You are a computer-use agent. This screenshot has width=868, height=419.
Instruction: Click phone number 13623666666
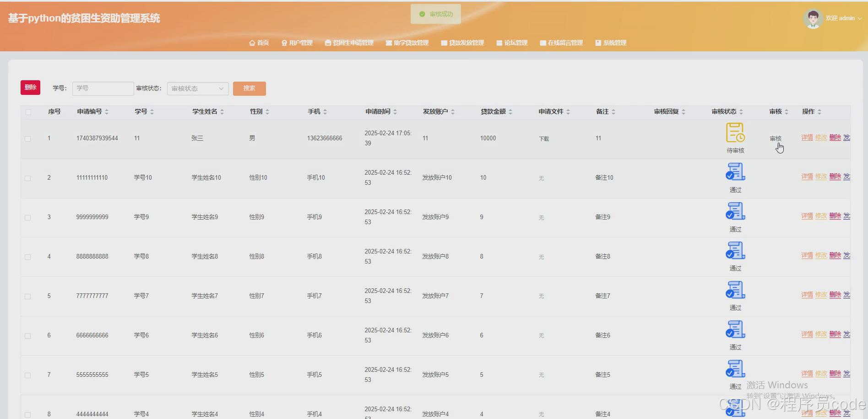tap(325, 138)
